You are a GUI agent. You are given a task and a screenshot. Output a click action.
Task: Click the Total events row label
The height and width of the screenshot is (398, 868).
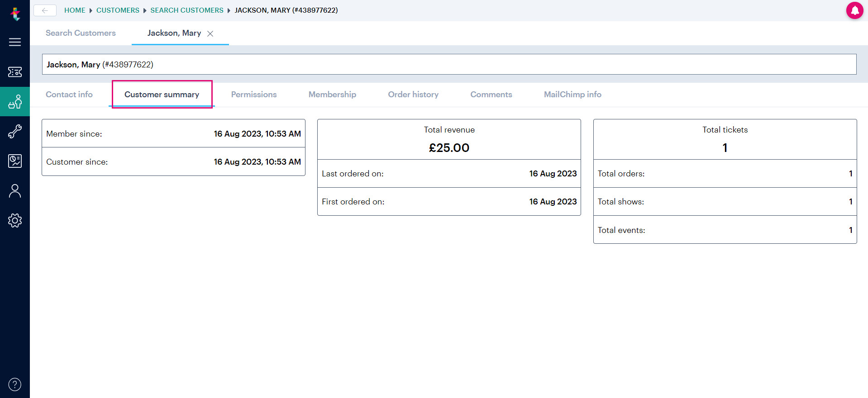621,230
